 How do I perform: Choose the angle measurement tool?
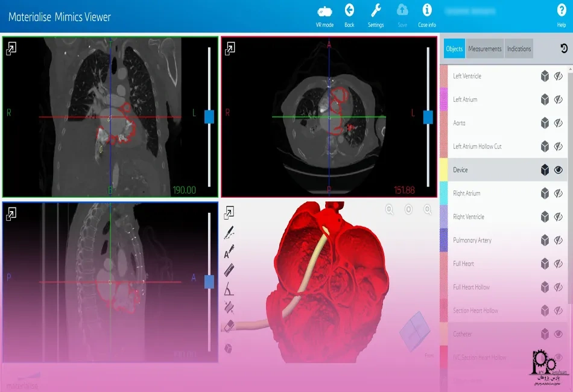229,289
